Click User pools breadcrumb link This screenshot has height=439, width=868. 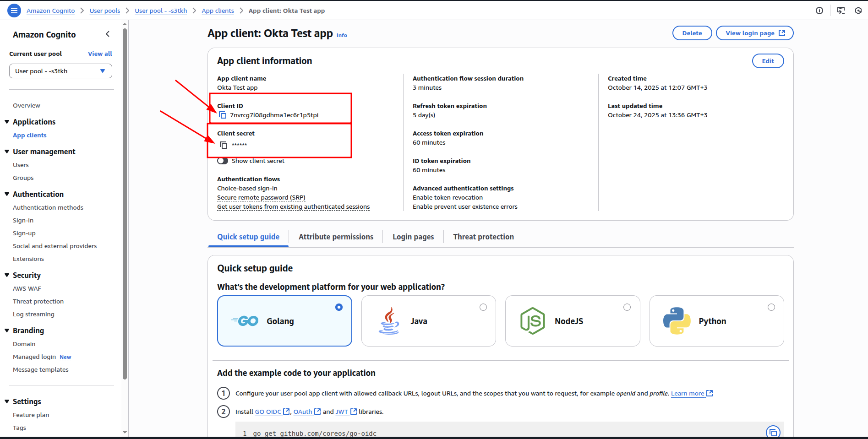point(105,11)
